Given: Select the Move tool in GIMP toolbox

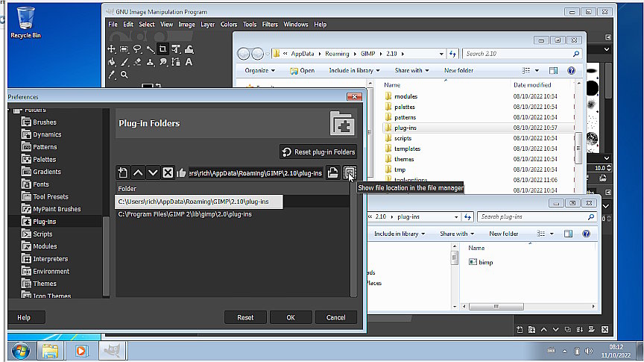Looking at the screenshot, I should [112, 49].
